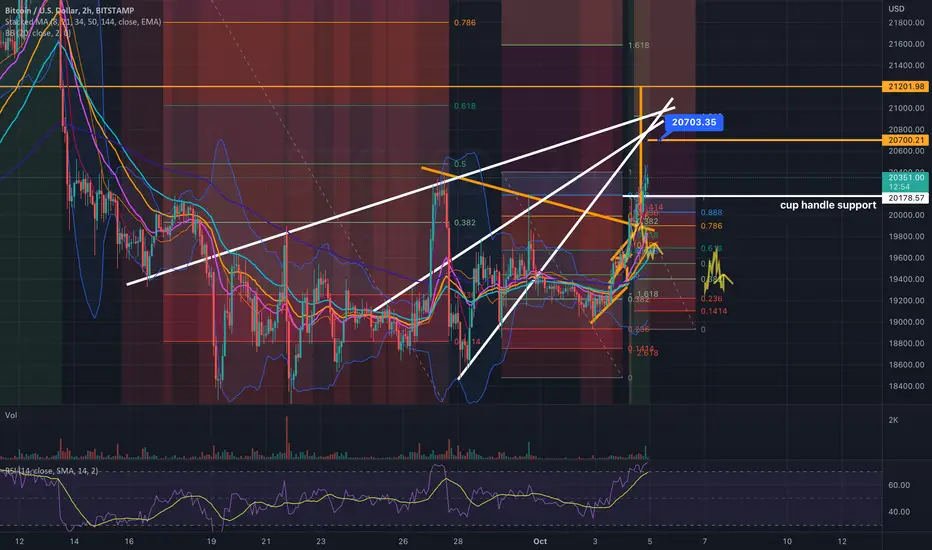This screenshot has width=932, height=550.
Task: Select the 0.5 Fibonacci level label
Action: pos(460,164)
